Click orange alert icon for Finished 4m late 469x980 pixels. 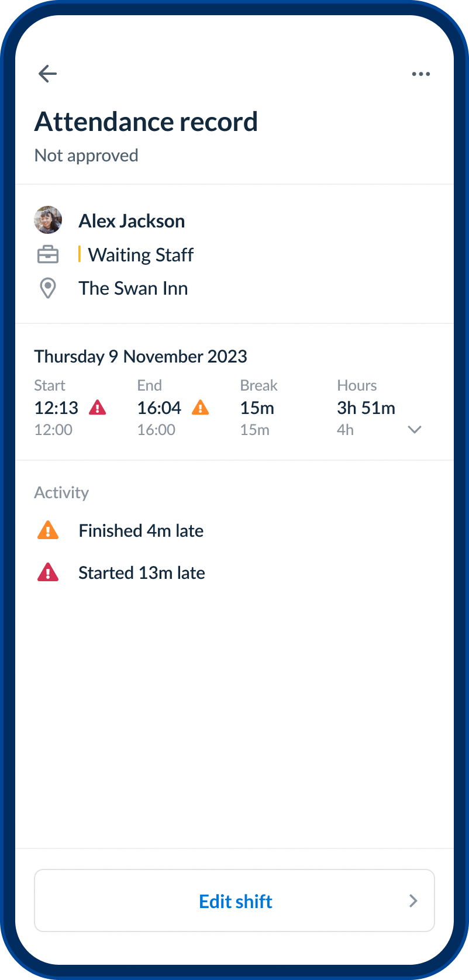(48, 530)
